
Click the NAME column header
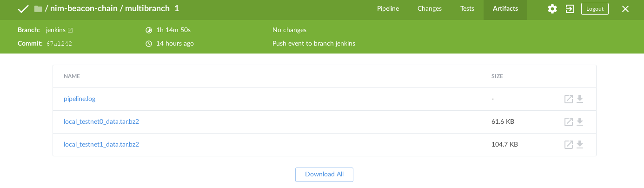coord(72,76)
